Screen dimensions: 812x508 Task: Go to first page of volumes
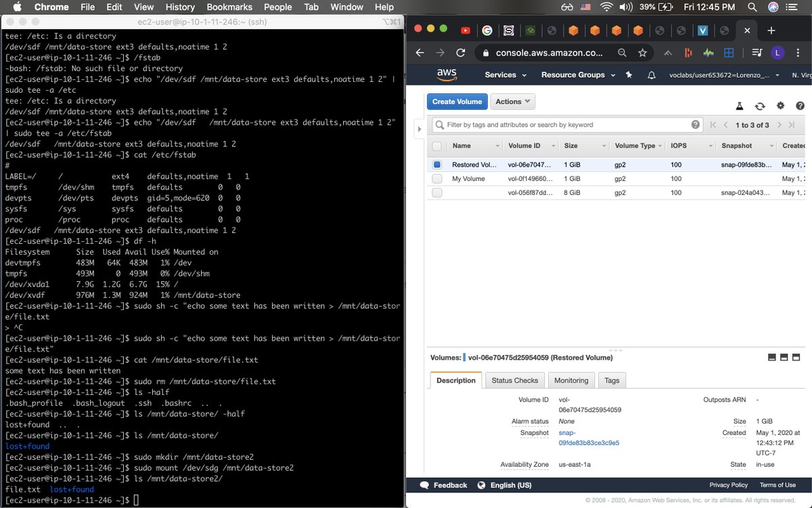[x=713, y=125]
